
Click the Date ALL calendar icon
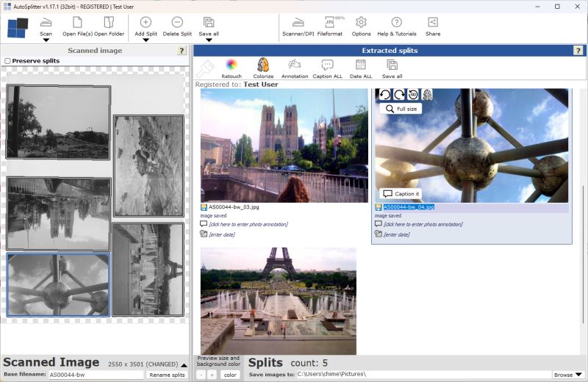coord(361,65)
